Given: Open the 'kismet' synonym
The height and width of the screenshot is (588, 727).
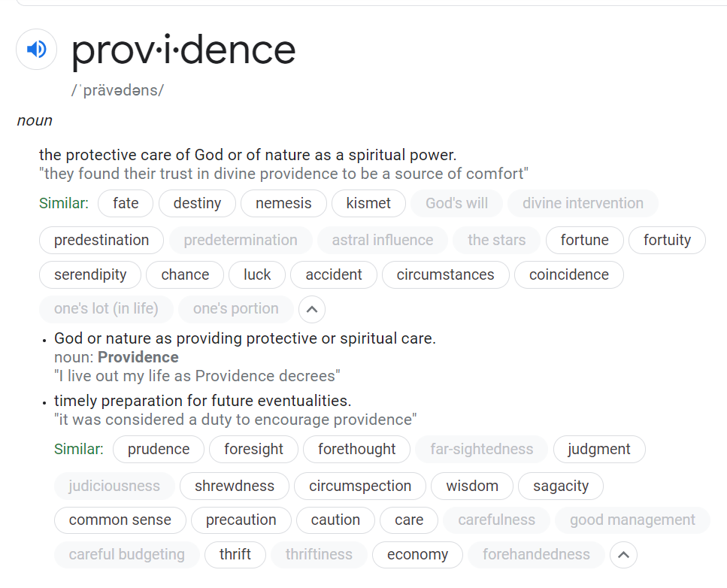Looking at the screenshot, I should click(368, 203).
